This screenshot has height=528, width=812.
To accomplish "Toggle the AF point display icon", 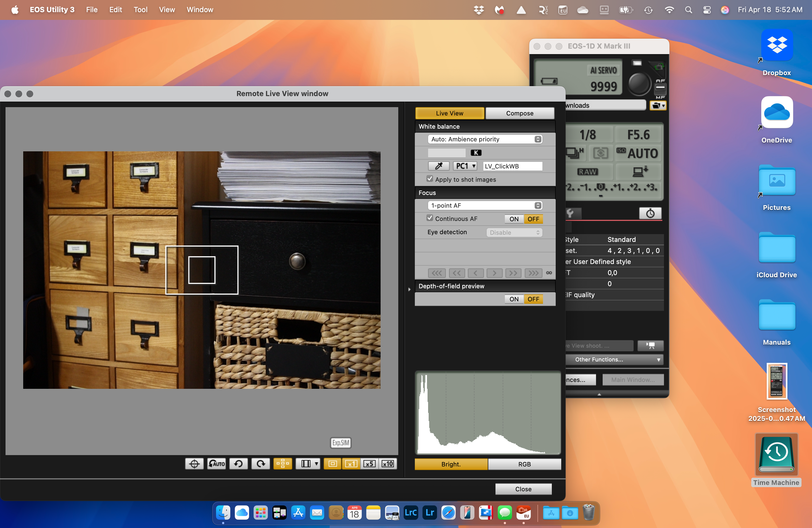I will [x=283, y=464].
